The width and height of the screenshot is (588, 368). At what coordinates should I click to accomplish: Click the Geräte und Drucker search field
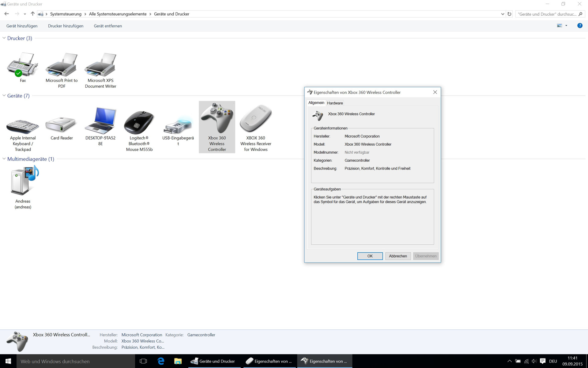point(547,14)
